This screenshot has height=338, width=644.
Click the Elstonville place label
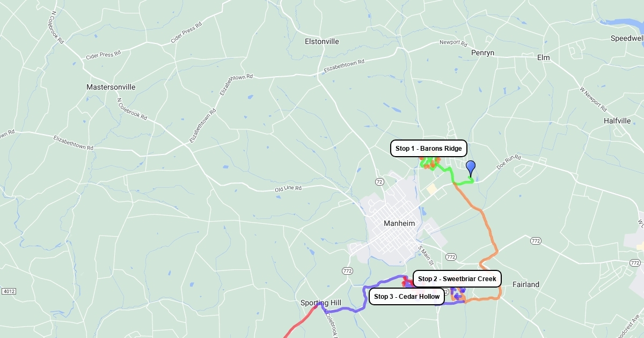(x=322, y=41)
